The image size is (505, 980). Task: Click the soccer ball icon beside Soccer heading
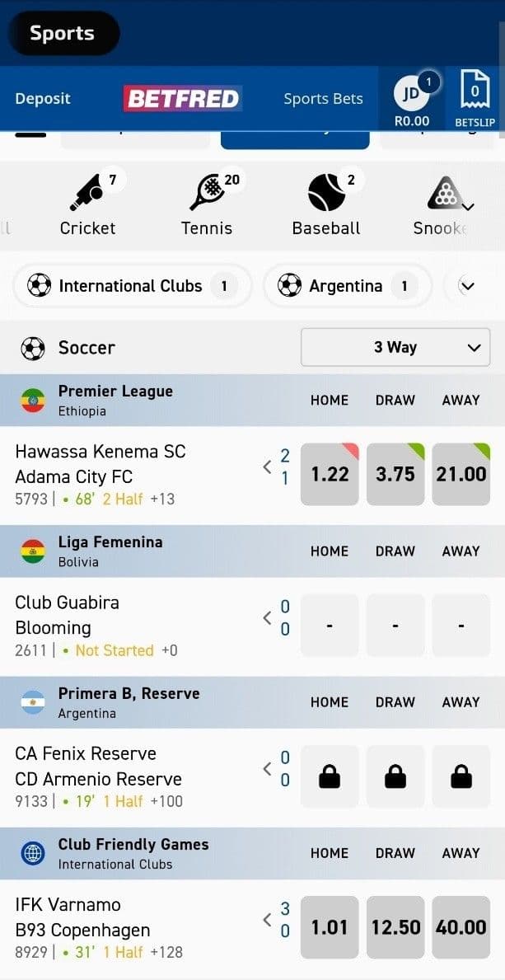pos(33,347)
